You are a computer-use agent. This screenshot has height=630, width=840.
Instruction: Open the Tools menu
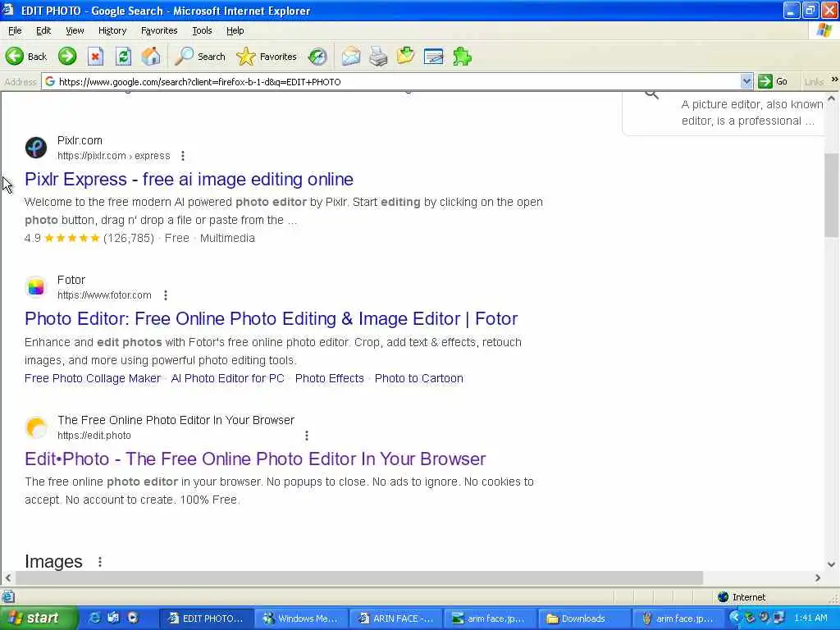click(x=202, y=30)
